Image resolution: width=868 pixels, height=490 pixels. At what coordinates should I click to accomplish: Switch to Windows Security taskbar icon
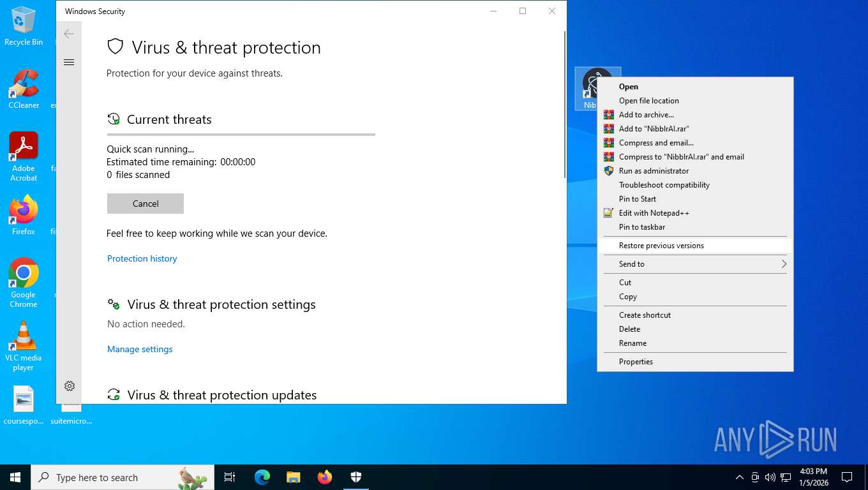coord(356,477)
